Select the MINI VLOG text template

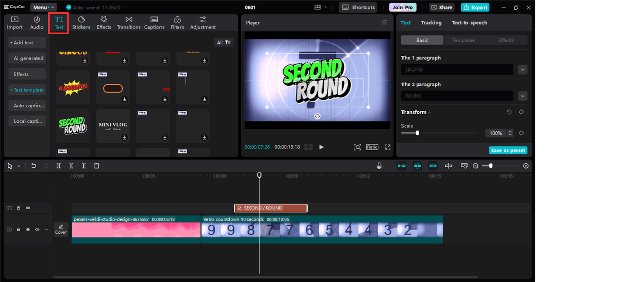coord(113,126)
